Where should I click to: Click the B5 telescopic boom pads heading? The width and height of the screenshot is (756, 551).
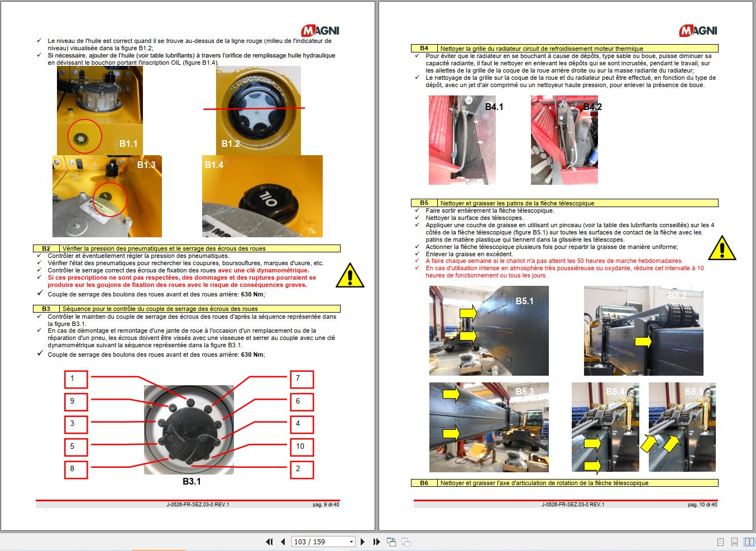(565, 203)
